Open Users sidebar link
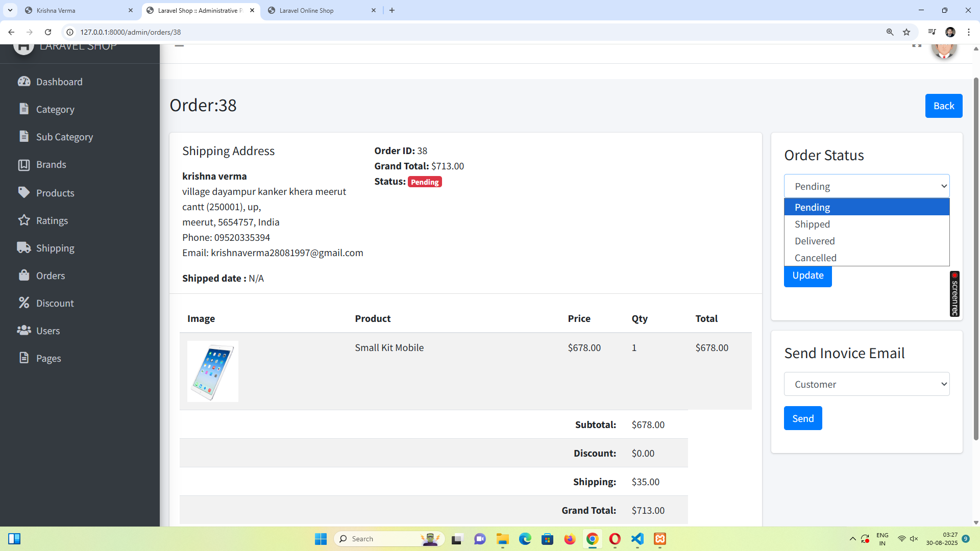Viewport: 980px width, 551px height. coord(48,331)
